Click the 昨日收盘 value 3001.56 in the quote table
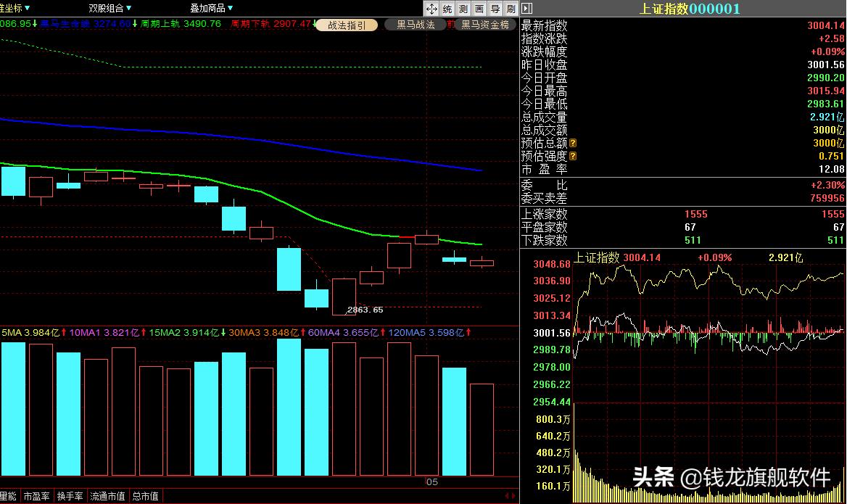Viewport: 847px width, 504px height. (825, 65)
